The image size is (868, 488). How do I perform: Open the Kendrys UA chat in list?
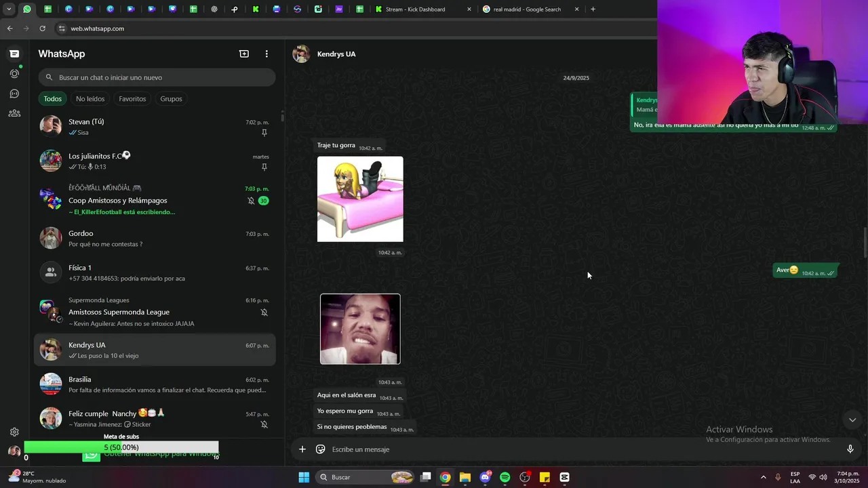click(155, 350)
